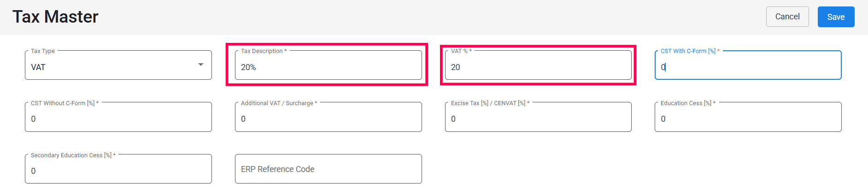Click the Secondary Education Cess input

click(118, 171)
